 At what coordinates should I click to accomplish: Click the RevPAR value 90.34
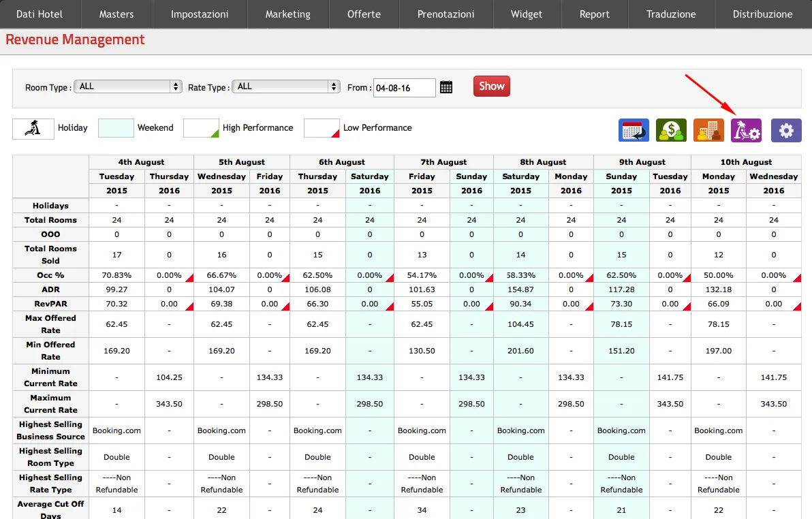pyautogui.click(x=521, y=304)
